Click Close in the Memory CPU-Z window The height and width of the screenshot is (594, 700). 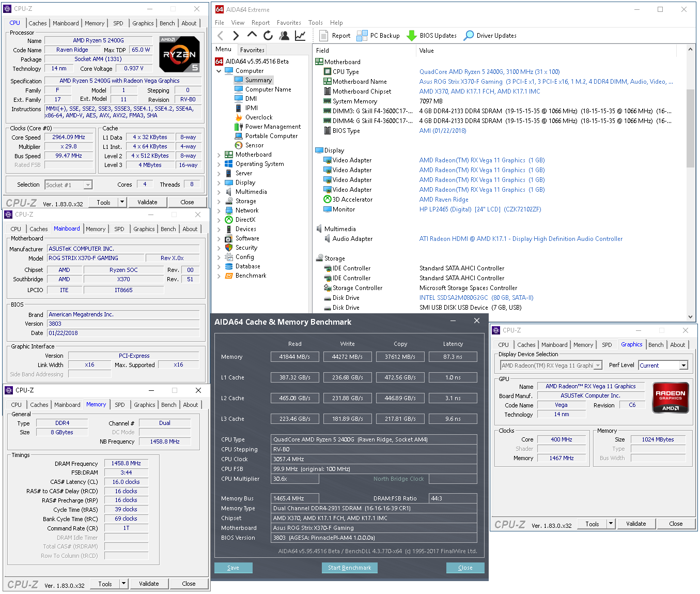pyautogui.click(x=189, y=584)
